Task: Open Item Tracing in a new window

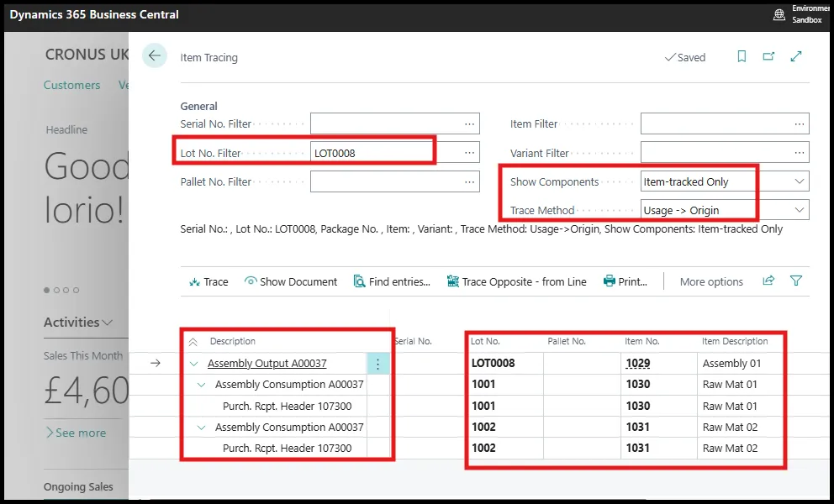Action: [768, 56]
